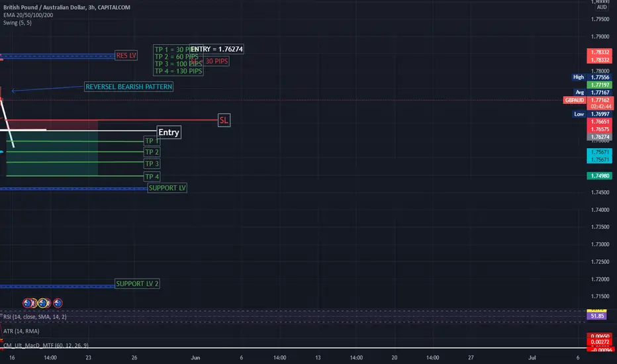Select the green profit zone of the short position

(52, 154)
